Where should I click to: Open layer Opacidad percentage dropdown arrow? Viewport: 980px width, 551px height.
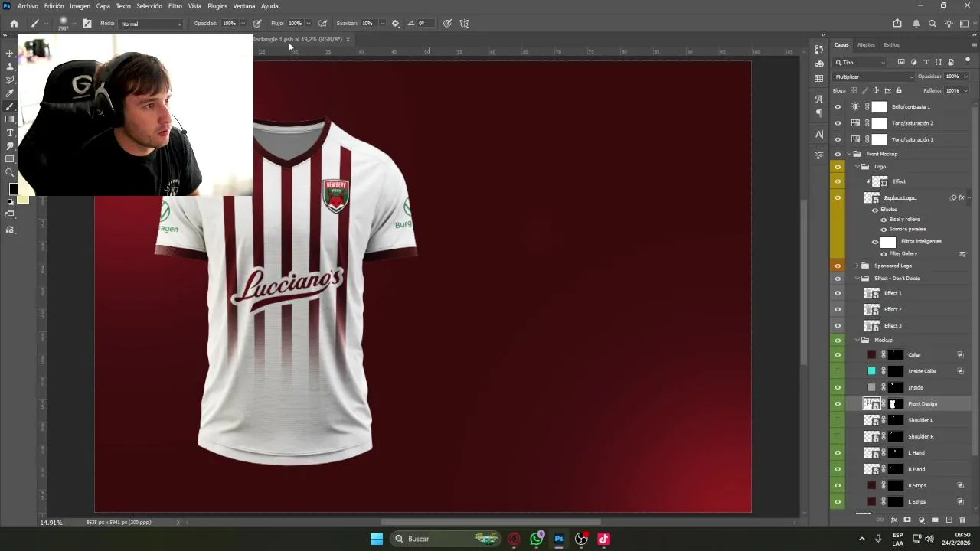coord(965,77)
